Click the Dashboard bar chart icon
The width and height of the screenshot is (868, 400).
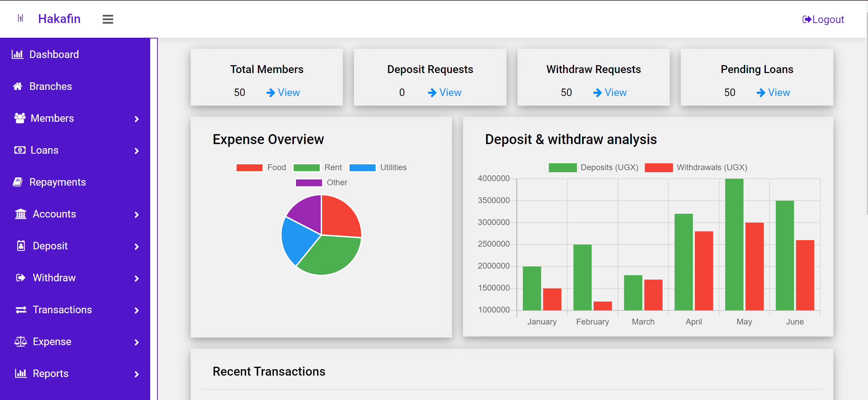point(17,54)
